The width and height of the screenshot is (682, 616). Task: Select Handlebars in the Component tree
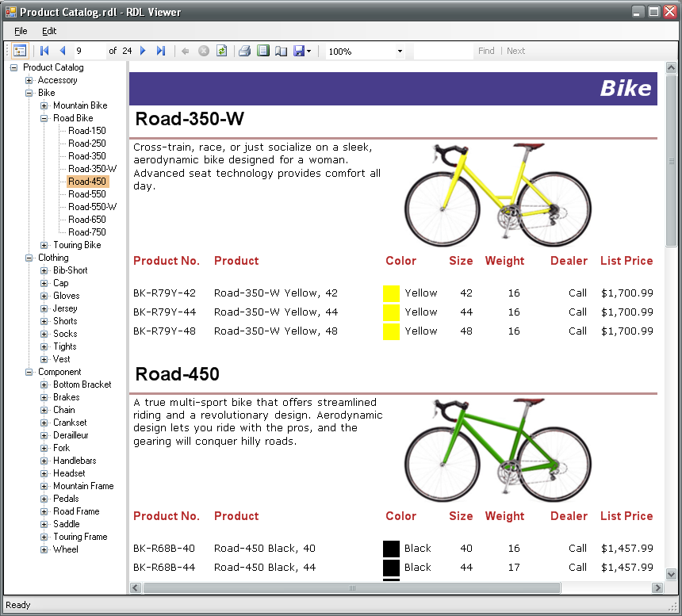75,461
